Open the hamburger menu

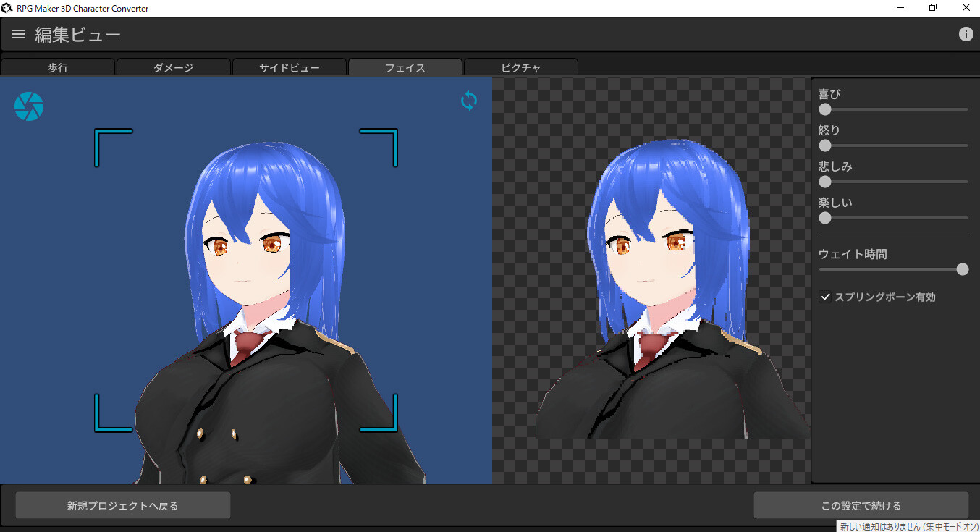[17, 33]
